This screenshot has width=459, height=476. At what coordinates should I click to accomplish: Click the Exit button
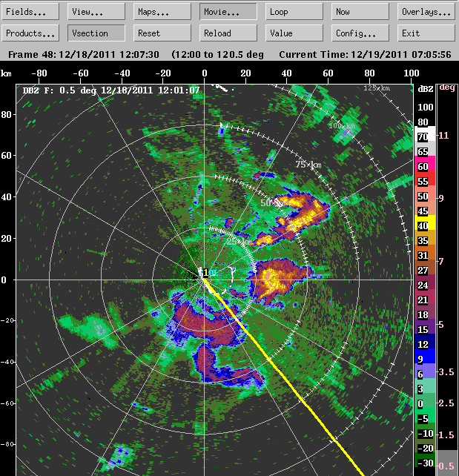coord(426,33)
